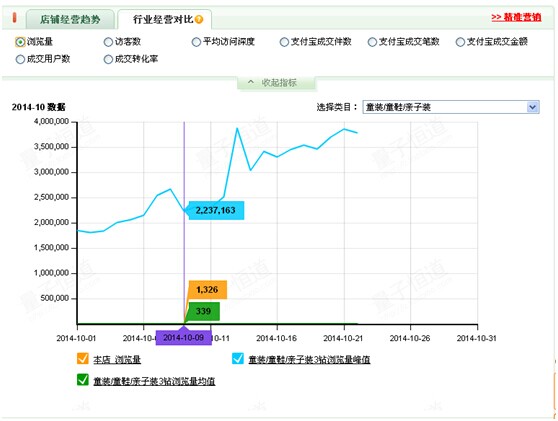Click the green 339 data tooltip
Screen dimensions: 558x421
click(x=204, y=311)
